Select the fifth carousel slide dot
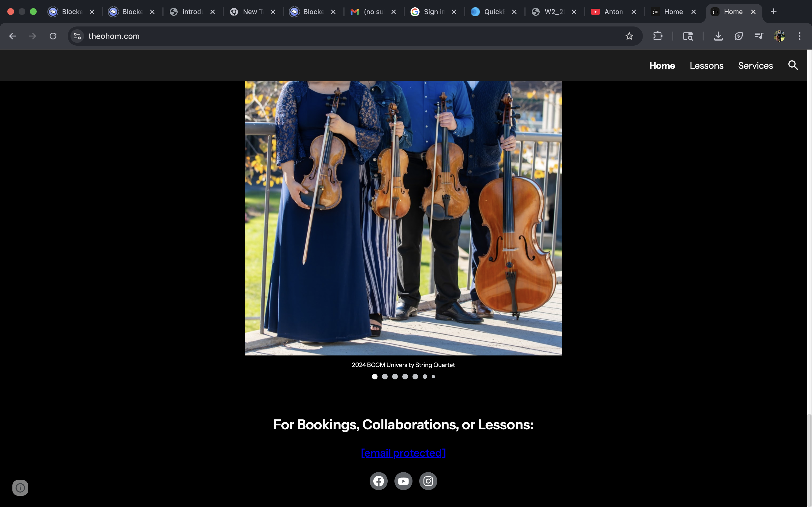 pos(415,377)
